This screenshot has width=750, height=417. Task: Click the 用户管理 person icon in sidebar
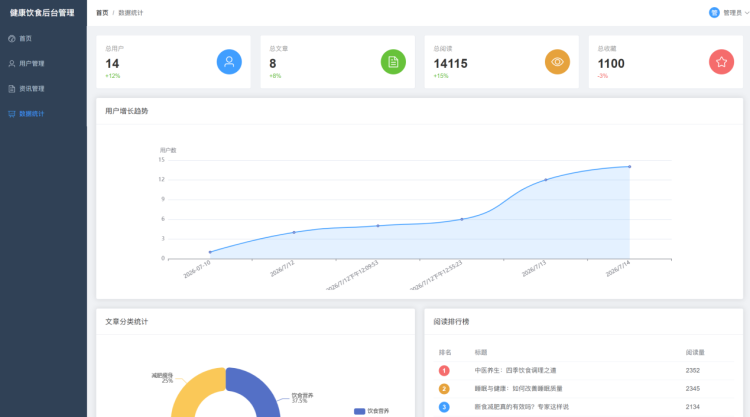coord(12,64)
